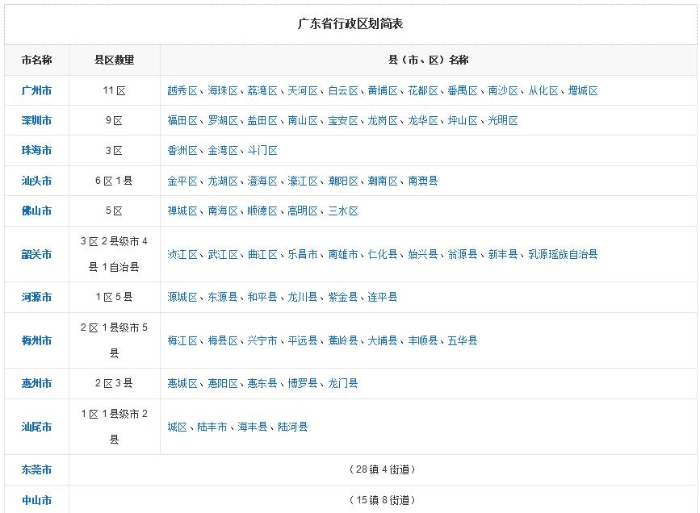Click the 河源市 city link
700x513 pixels.
pos(37,297)
